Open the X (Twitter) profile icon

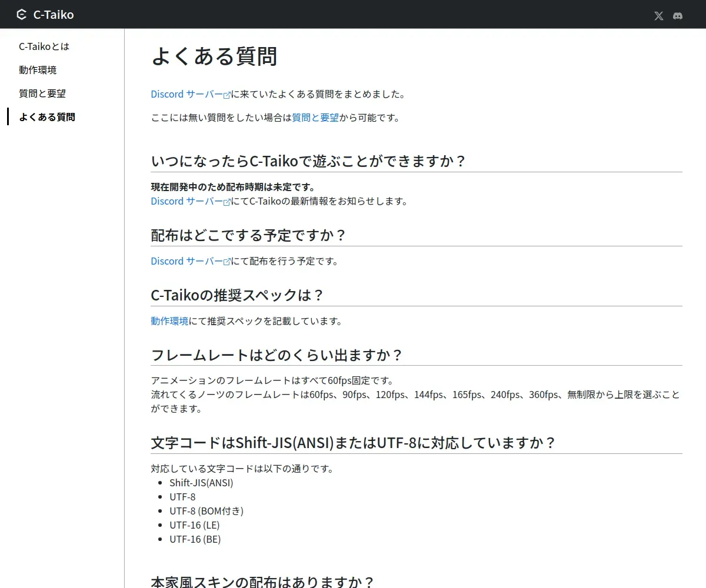click(659, 16)
